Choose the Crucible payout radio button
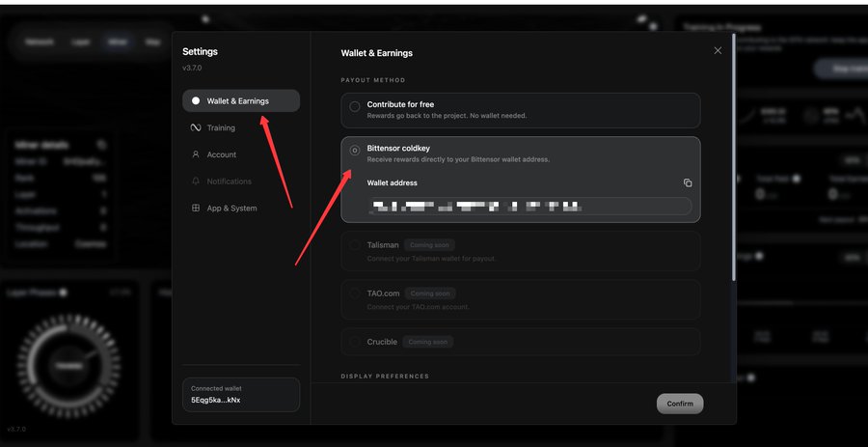Image resolution: width=868 pixels, height=447 pixels. [355, 342]
